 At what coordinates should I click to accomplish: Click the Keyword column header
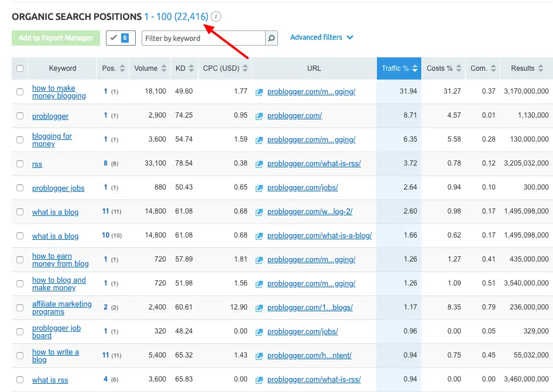[x=63, y=68]
